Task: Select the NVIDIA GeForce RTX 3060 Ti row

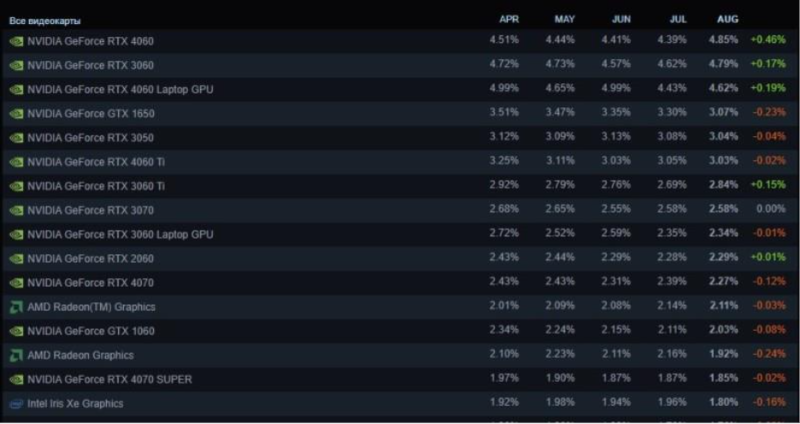Action: coord(97,186)
